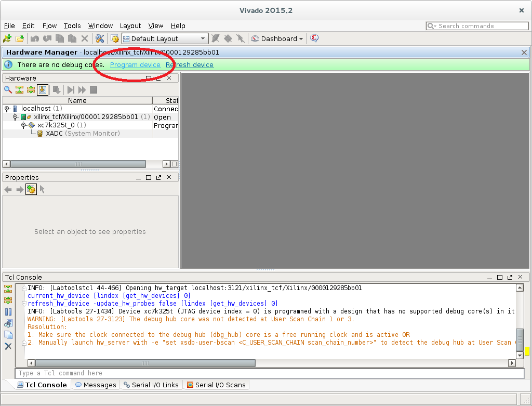Viewport: 532px width, 406px height.
Task: Click the Open Project folder icon
Action: click(x=20, y=38)
